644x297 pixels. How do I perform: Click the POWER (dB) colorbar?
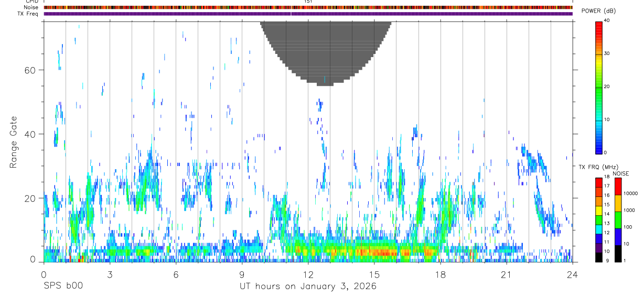(x=599, y=87)
